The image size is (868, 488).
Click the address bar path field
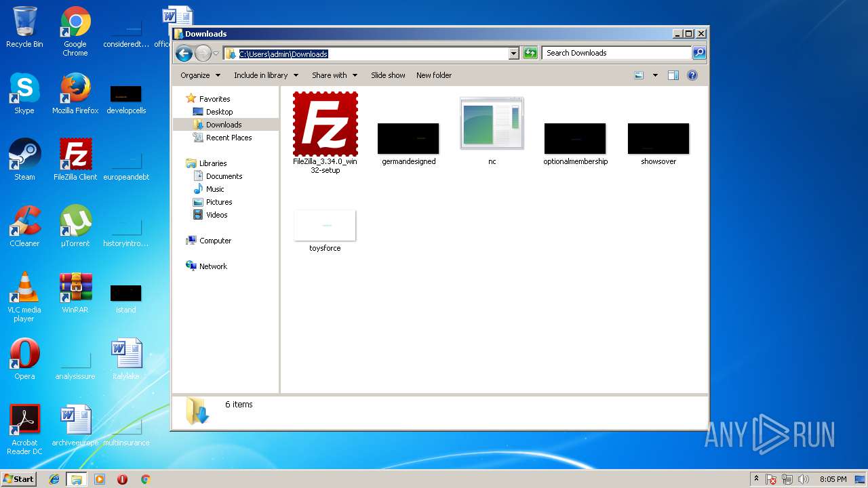(x=366, y=54)
